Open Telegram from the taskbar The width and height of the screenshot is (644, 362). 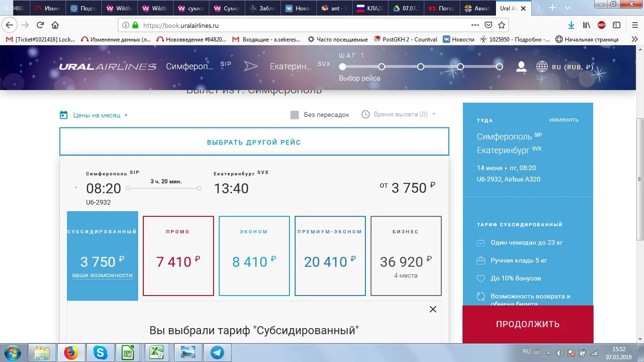[x=217, y=353]
